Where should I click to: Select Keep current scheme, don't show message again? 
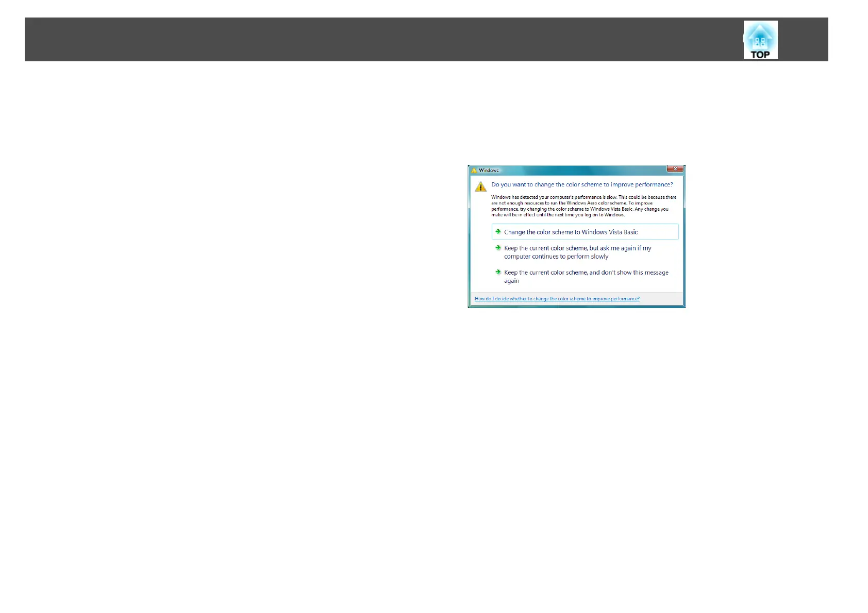pyautogui.click(x=585, y=277)
